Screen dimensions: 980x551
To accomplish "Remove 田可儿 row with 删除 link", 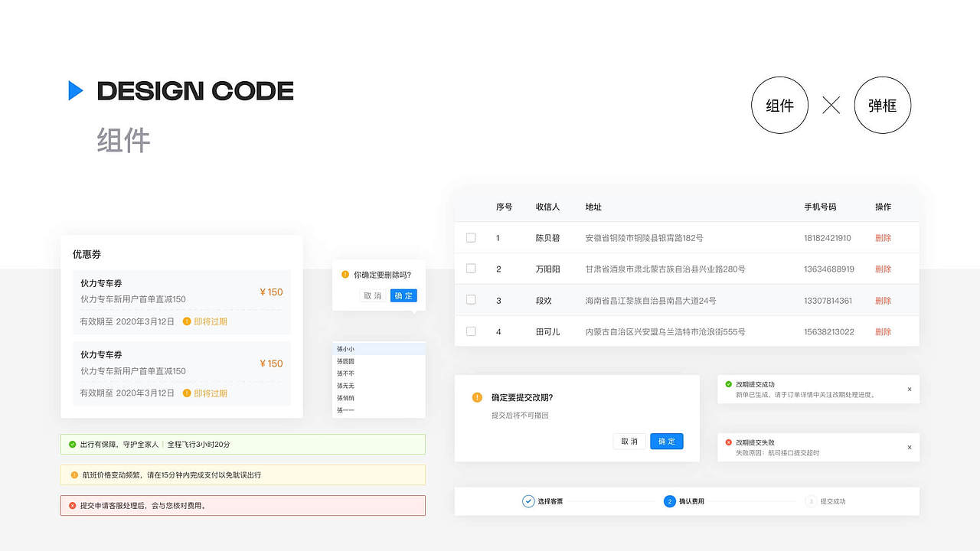I will click(883, 332).
